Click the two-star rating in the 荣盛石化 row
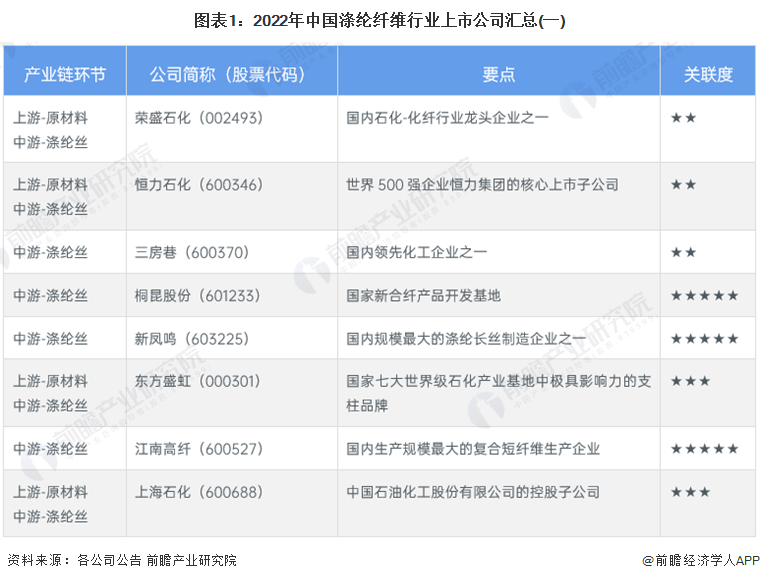The height and width of the screenshot is (581, 760). coord(683,118)
